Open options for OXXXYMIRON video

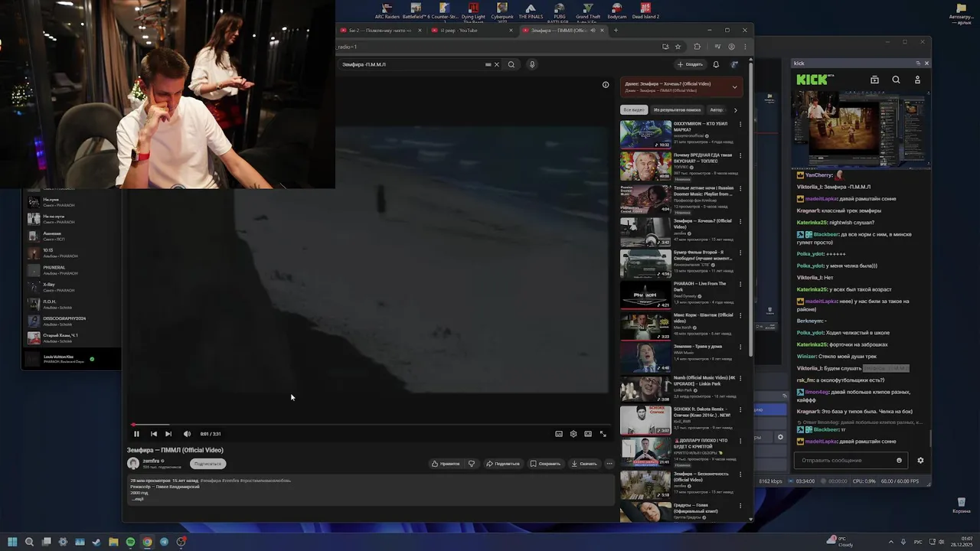click(740, 124)
